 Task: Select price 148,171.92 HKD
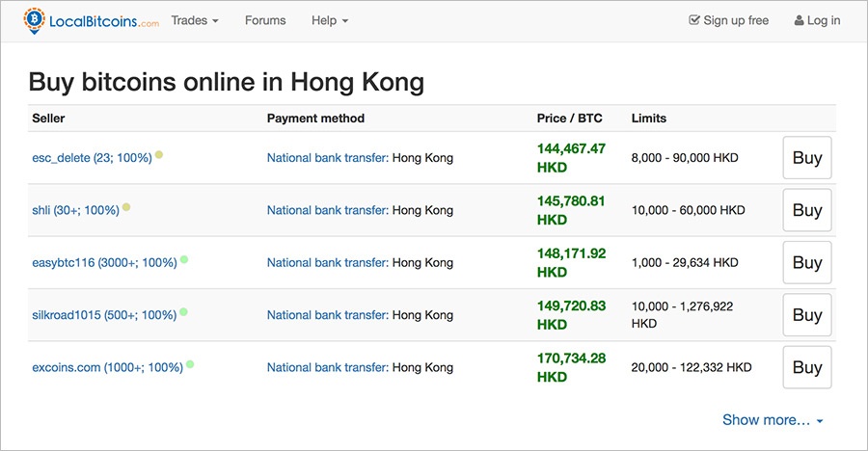click(571, 262)
